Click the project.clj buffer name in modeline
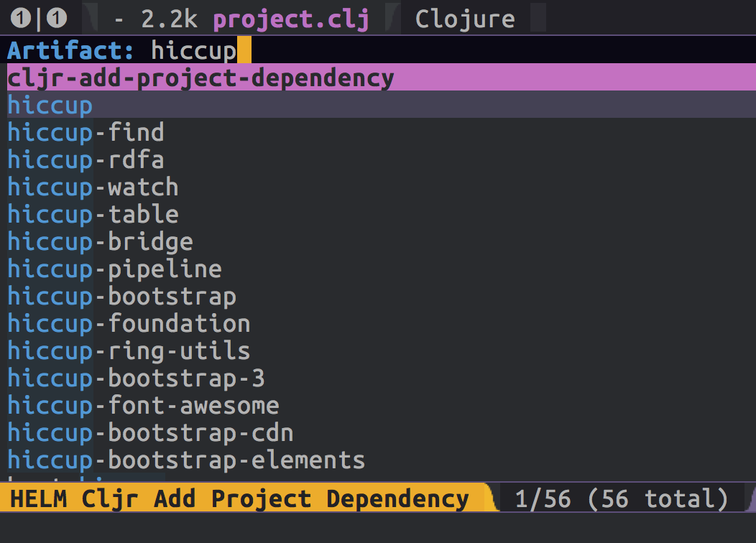Image resolution: width=756 pixels, height=543 pixels. [x=291, y=20]
